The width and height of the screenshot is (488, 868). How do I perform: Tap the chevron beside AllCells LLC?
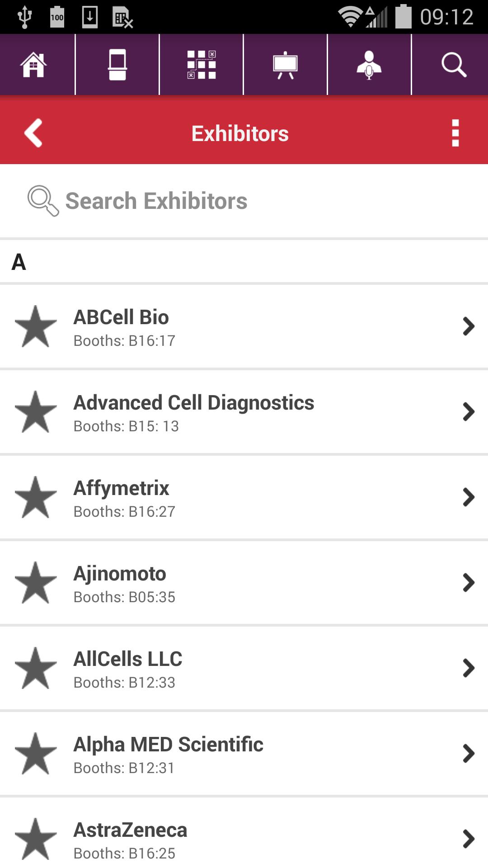[469, 668]
